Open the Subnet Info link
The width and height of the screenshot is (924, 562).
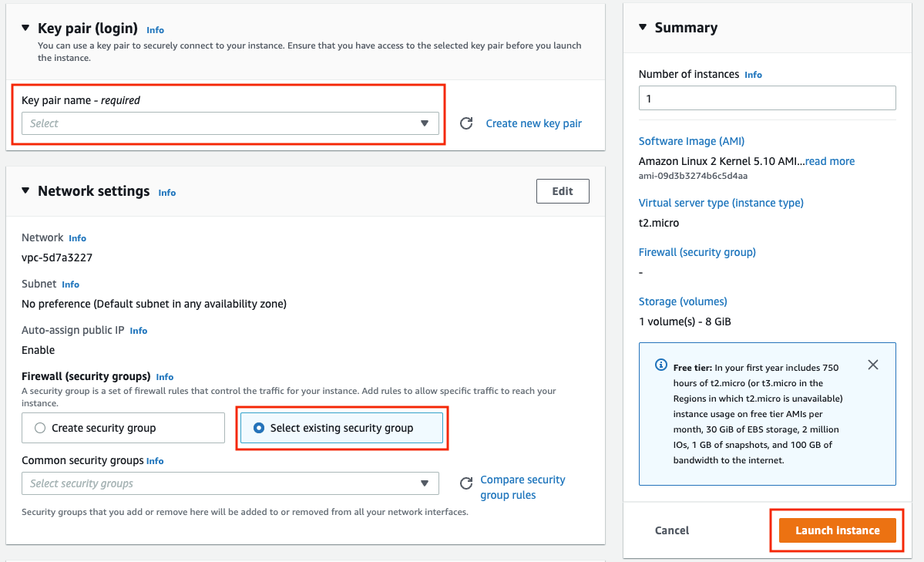tap(70, 284)
